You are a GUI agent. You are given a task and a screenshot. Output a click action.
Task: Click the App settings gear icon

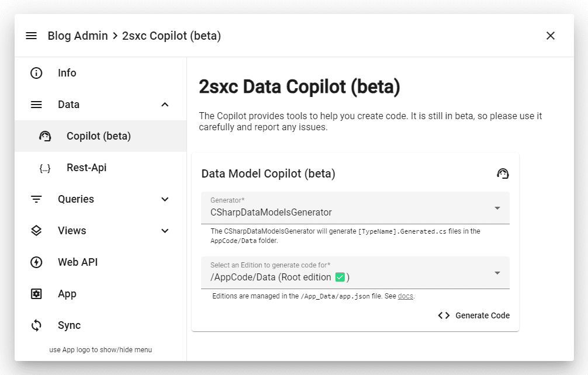pyautogui.click(x=36, y=294)
